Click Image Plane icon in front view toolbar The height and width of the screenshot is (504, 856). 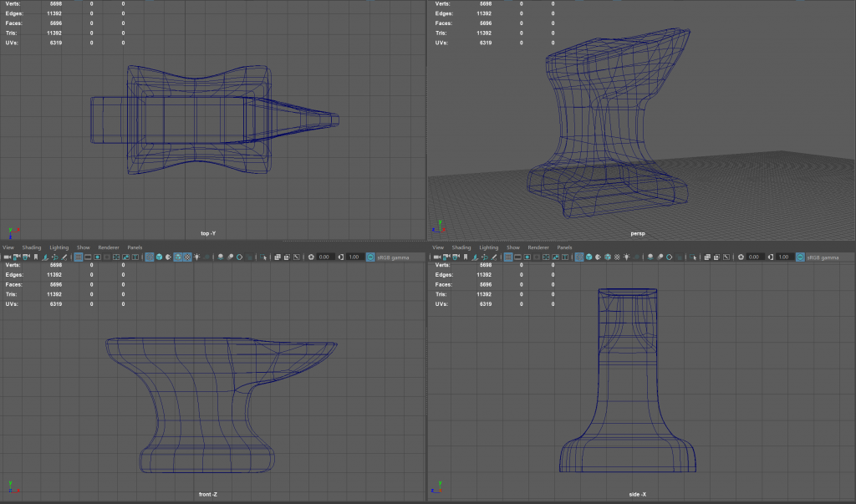[x=44, y=257]
